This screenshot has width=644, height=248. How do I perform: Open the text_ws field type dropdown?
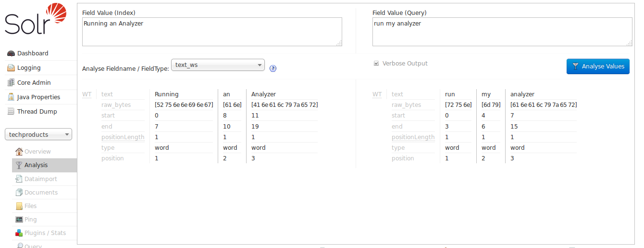pos(218,65)
